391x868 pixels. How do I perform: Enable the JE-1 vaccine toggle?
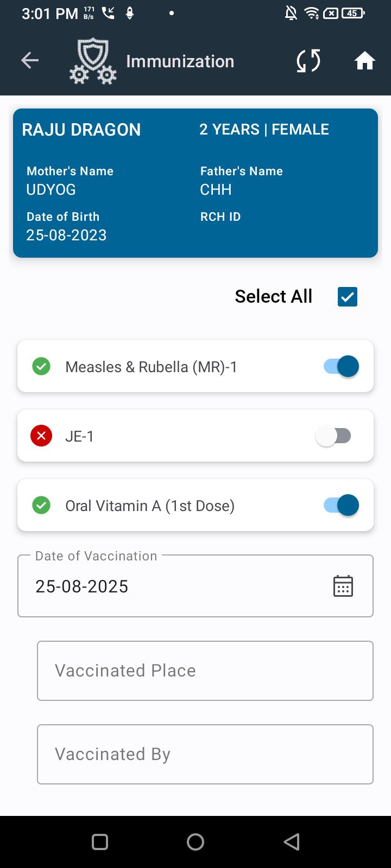(x=334, y=436)
